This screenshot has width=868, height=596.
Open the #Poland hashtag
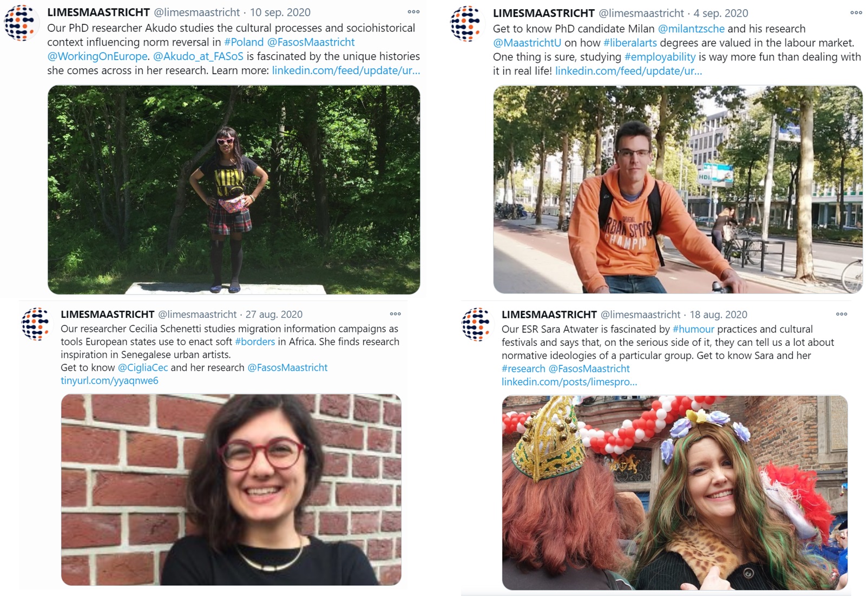tap(244, 42)
